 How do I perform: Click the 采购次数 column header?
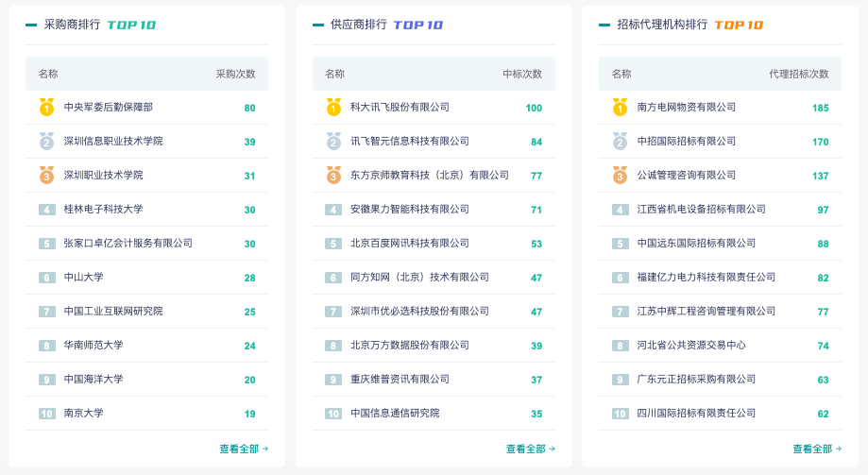pos(236,74)
